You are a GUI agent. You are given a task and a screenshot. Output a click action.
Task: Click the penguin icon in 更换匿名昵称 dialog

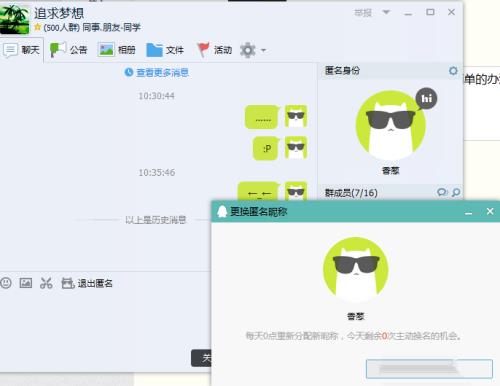click(222, 211)
